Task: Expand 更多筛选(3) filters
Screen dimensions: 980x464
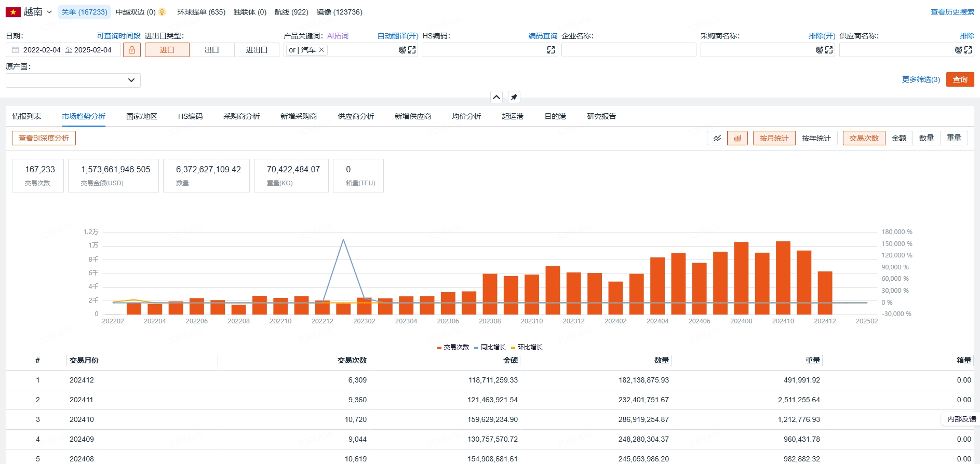Action: point(921,79)
